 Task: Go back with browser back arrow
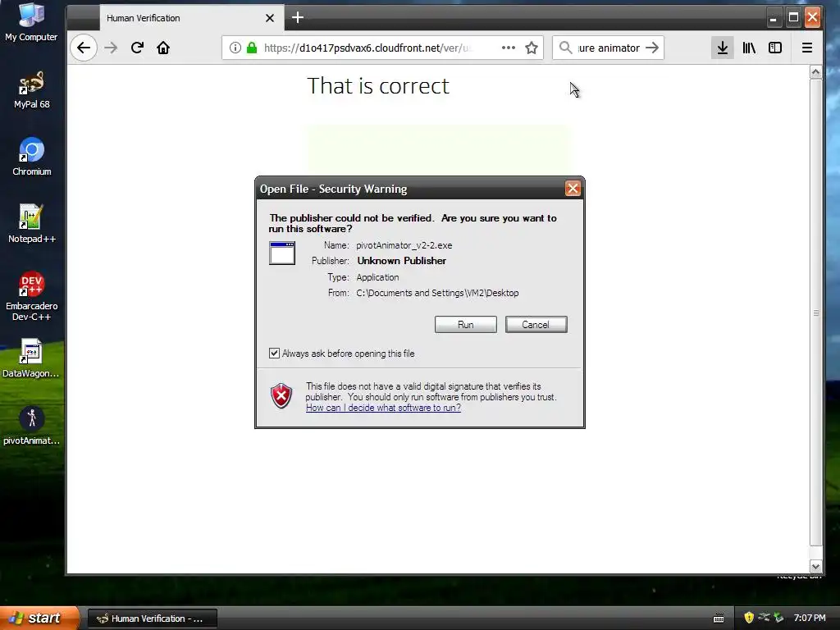(x=84, y=48)
